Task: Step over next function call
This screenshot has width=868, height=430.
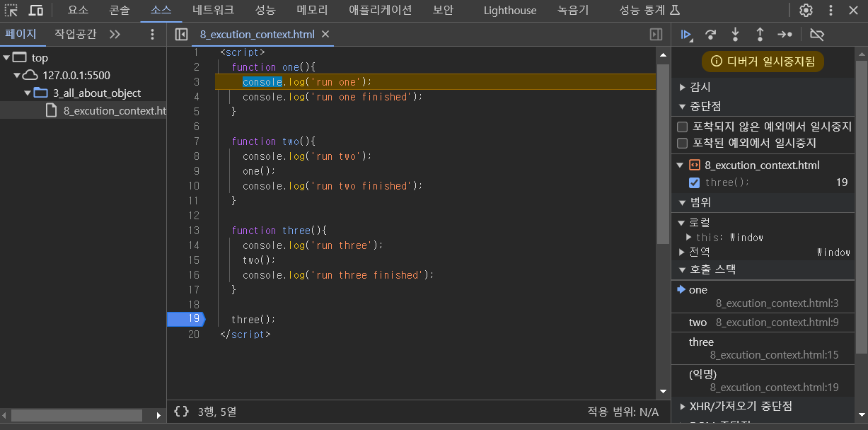Action: click(711, 34)
